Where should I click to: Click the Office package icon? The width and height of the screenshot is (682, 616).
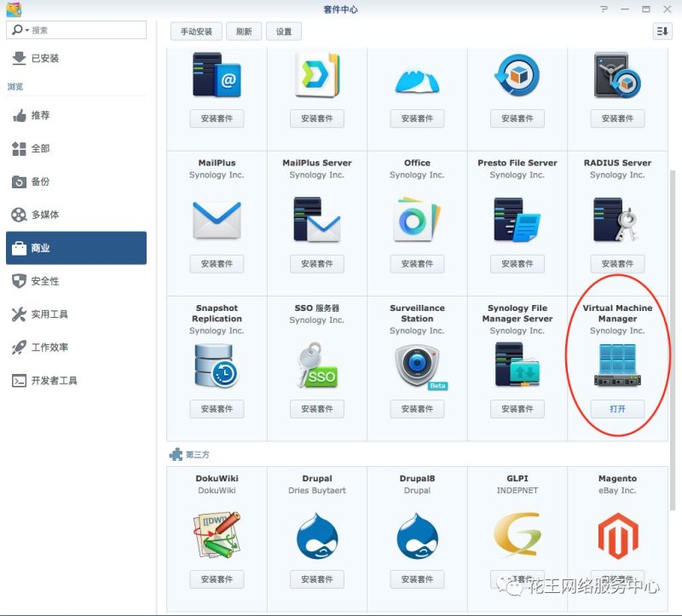(417, 220)
